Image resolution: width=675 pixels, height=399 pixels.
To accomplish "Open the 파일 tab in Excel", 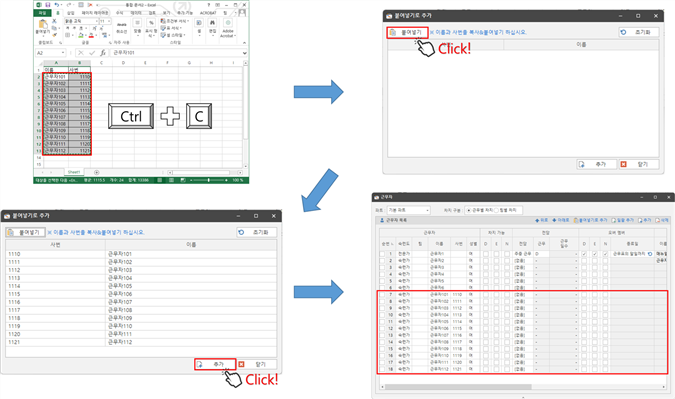I will (x=42, y=13).
